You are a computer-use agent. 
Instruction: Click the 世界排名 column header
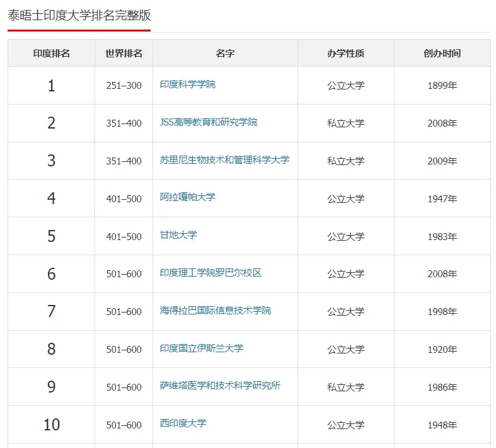pyautogui.click(x=124, y=54)
